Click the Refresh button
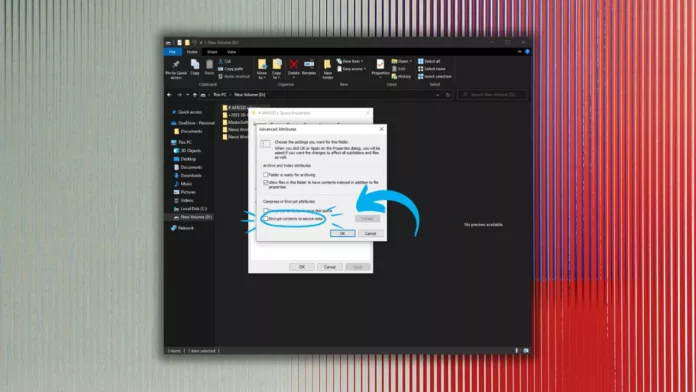The height and width of the screenshot is (392, 696). pyautogui.click(x=448, y=95)
